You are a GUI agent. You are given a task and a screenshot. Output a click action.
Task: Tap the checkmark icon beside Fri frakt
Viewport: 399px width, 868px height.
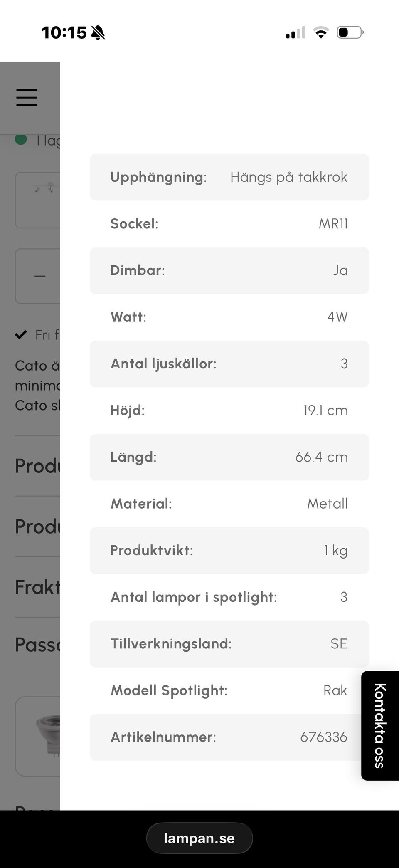(21, 334)
